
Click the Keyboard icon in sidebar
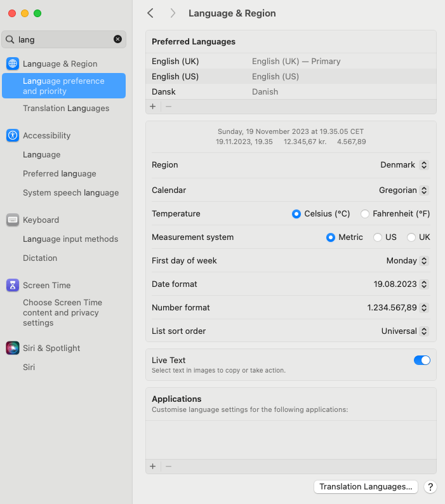13,220
